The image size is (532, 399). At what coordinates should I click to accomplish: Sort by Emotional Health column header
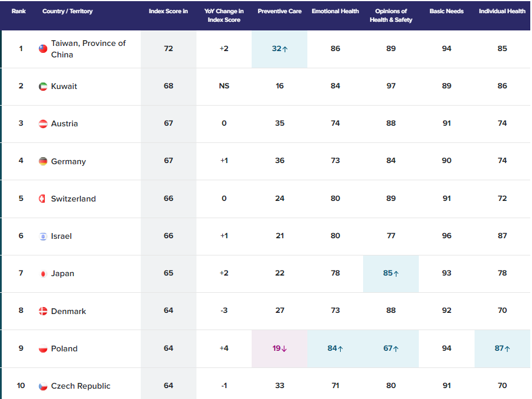(335, 11)
